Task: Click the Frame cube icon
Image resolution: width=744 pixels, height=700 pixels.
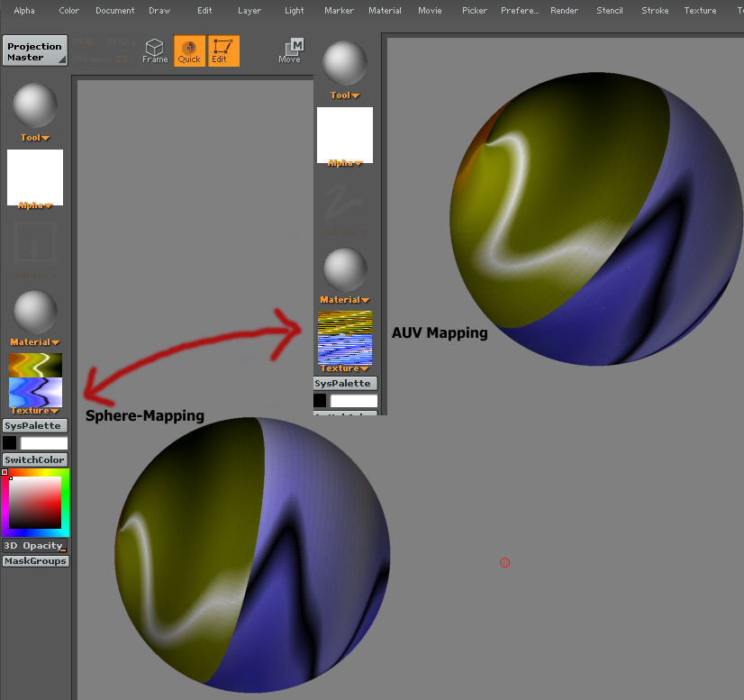Action: pyautogui.click(x=155, y=50)
